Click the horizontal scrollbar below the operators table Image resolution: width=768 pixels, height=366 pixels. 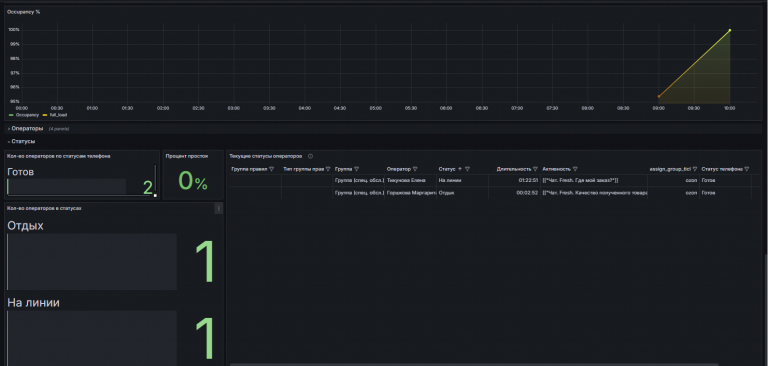pyautogui.click(x=474, y=364)
